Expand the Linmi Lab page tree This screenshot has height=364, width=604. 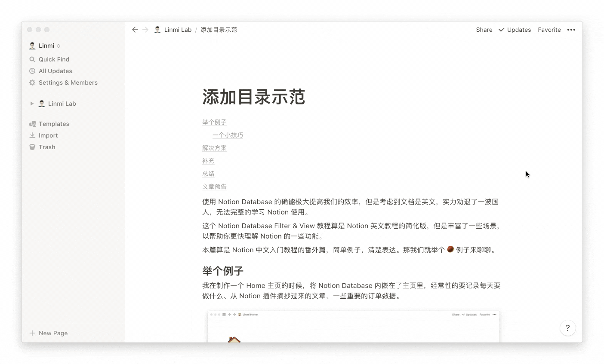[32, 104]
